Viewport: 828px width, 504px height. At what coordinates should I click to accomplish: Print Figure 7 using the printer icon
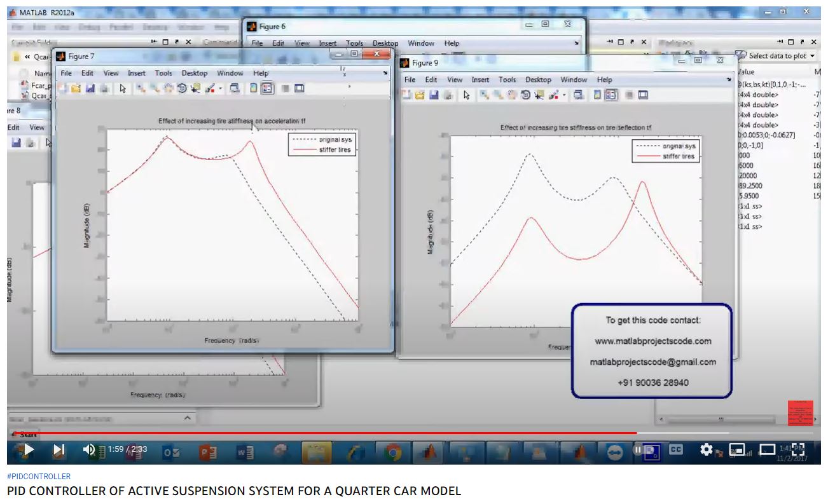point(104,89)
